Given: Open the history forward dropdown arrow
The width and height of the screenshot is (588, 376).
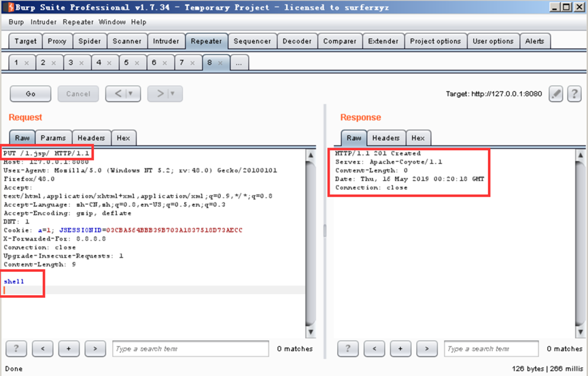Looking at the screenshot, I should click(x=173, y=94).
